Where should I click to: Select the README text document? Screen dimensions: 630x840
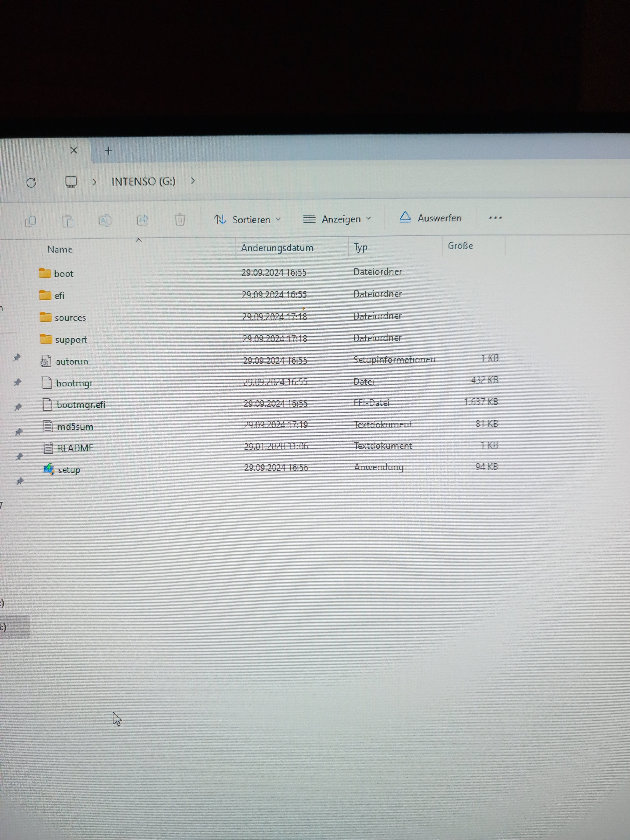point(75,448)
